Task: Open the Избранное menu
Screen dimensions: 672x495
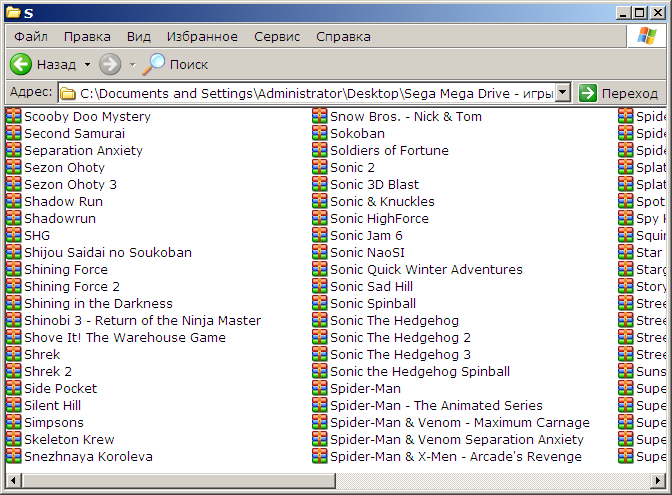Action: pos(202,37)
